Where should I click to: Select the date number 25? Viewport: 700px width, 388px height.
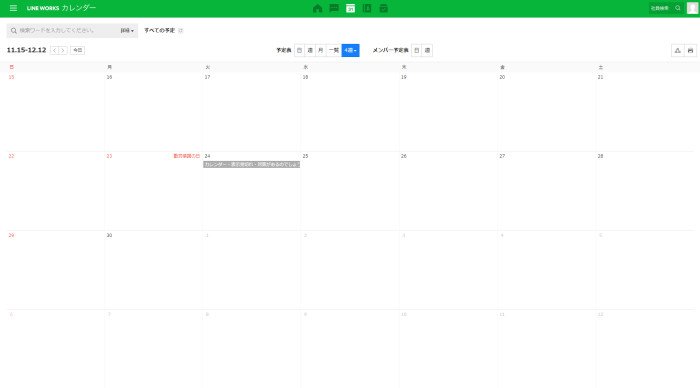(305, 156)
